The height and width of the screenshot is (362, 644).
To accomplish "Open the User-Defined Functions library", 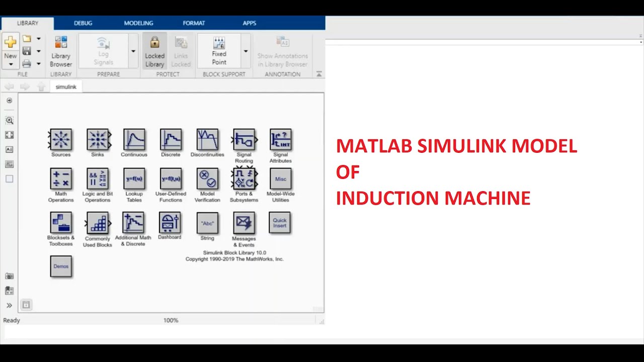I will click(171, 179).
